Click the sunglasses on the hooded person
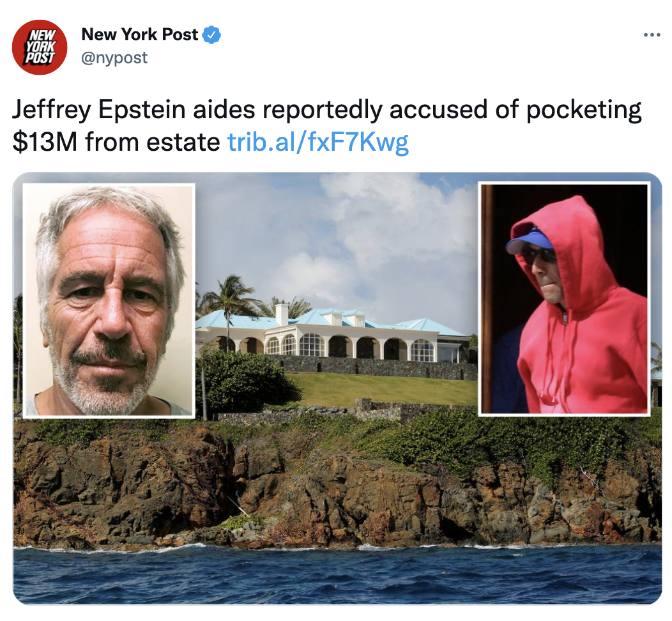Image resolution: width=672 pixels, height=621 pixels. pos(540,257)
